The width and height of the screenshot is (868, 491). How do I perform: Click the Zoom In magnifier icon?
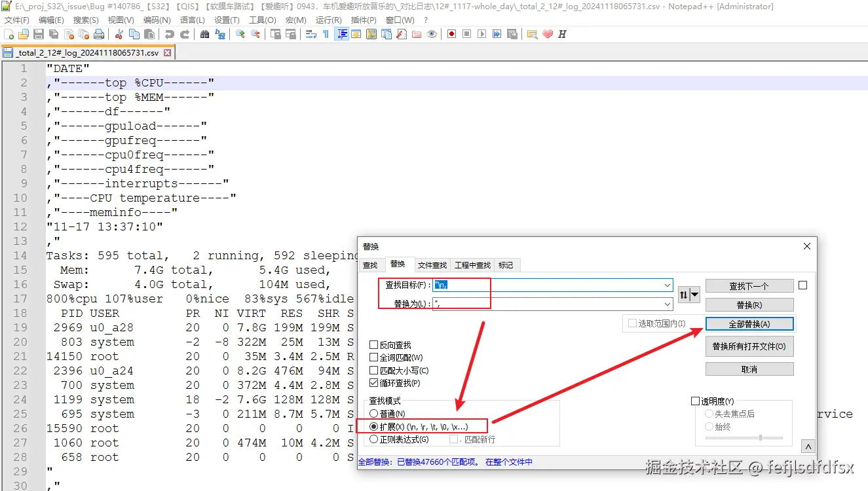(242, 34)
